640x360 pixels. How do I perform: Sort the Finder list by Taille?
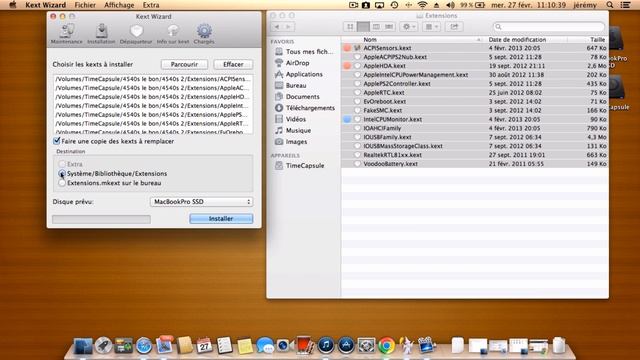click(x=588, y=40)
